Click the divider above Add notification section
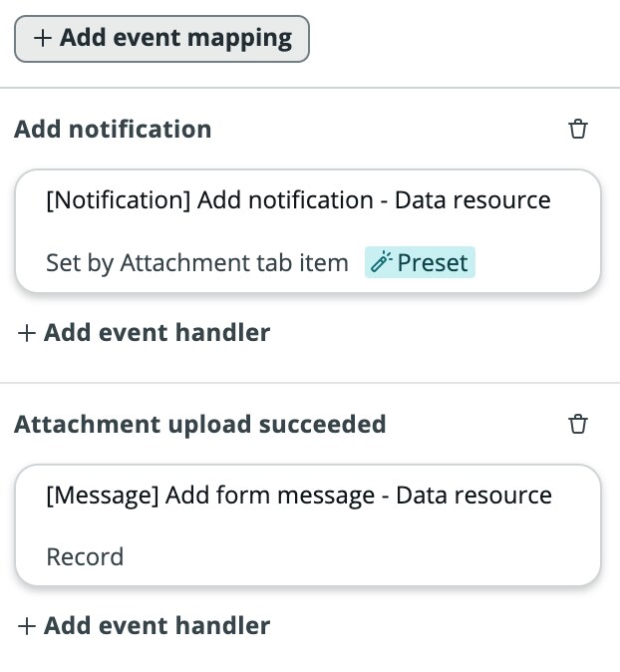 pos(310,88)
